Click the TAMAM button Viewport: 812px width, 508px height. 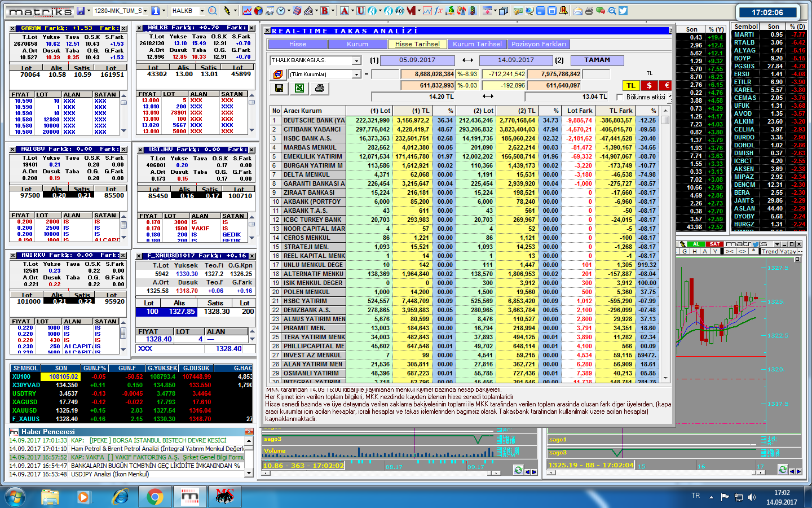click(x=597, y=60)
